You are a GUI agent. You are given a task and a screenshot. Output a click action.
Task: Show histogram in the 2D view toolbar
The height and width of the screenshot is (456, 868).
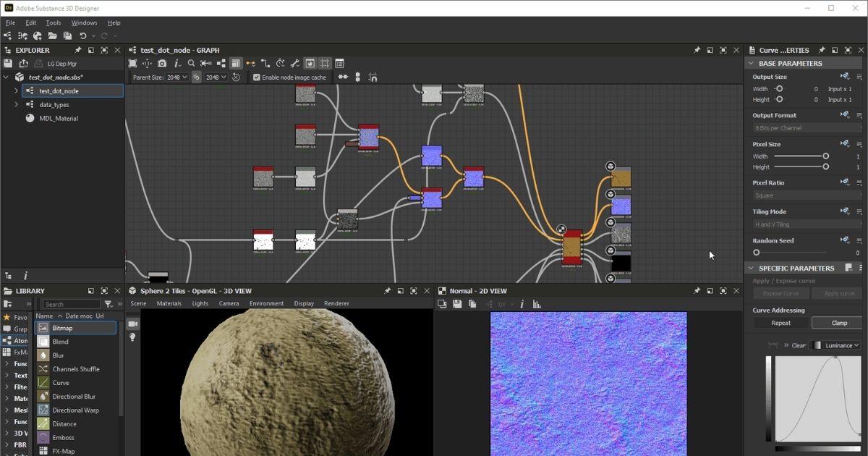535,304
